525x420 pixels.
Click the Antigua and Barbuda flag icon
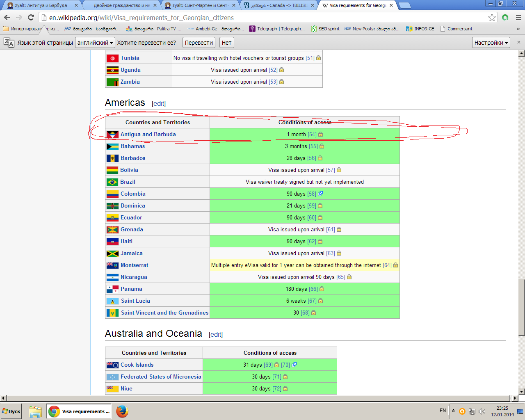tap(112, 135)
